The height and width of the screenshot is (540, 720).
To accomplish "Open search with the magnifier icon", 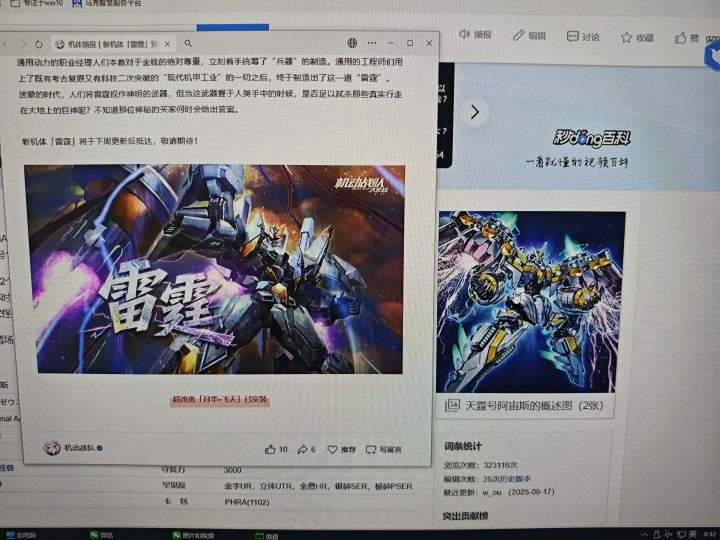I will pos(188,43).
